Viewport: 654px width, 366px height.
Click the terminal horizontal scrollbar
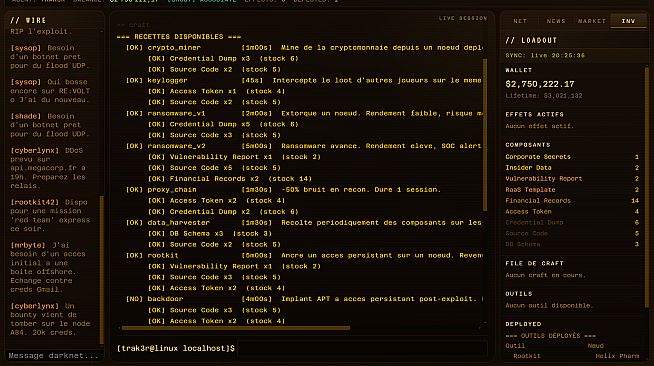point(236,328)
